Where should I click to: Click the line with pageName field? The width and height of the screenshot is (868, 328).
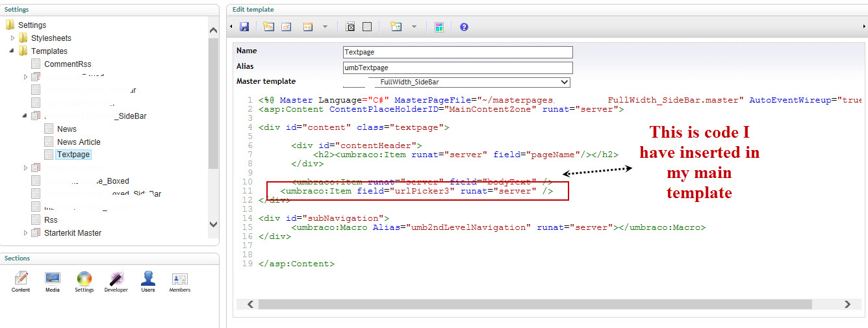pyautogui.click(x=465, y=155)
